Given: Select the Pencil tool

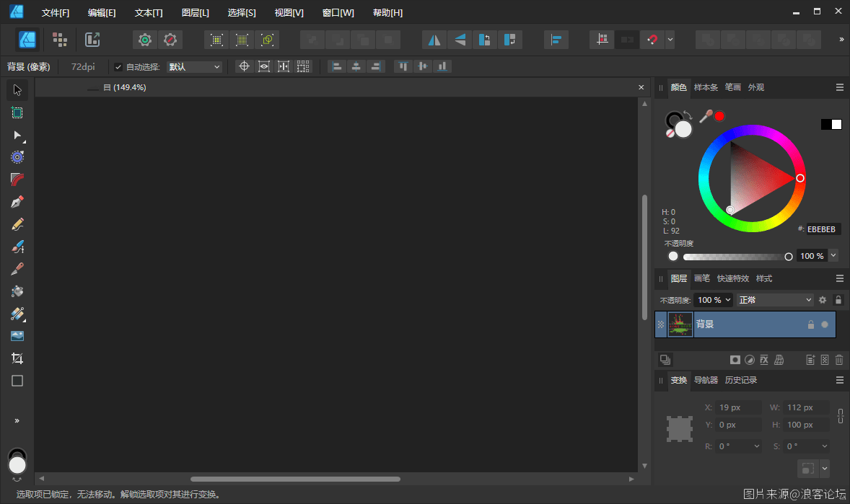Looking at the screenshot, I should (x=17, y=224).
